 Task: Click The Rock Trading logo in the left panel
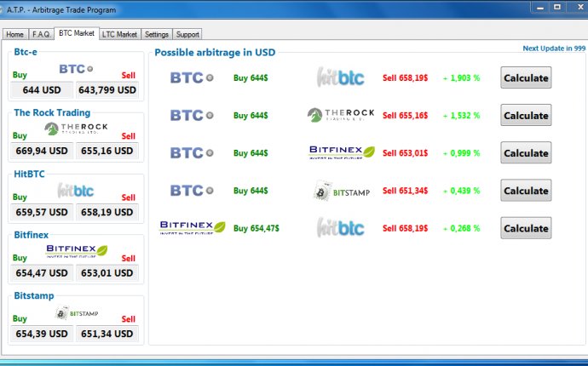[x=76, y=129]
